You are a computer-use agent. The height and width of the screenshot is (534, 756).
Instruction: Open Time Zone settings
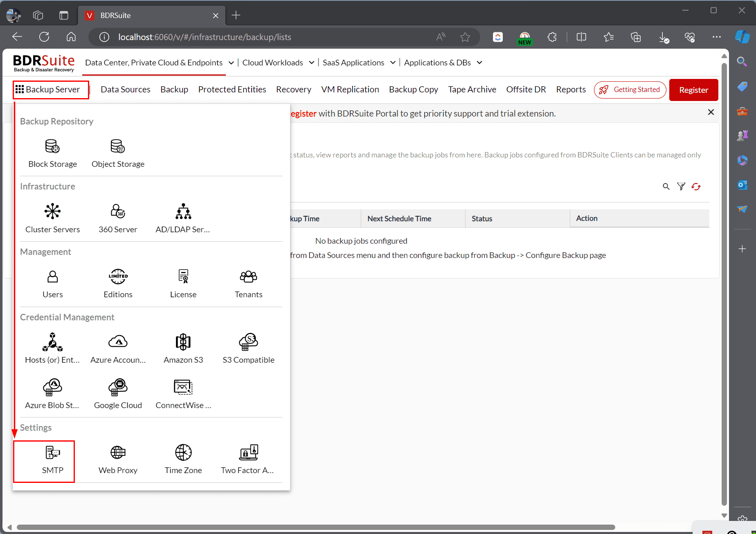[183, 460]
